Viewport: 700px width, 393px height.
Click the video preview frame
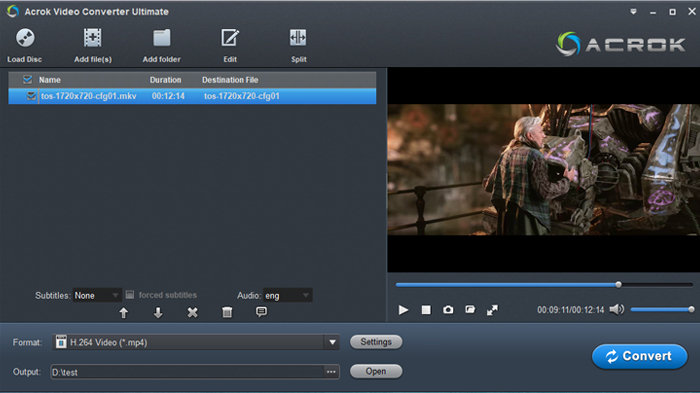[543, 170]
